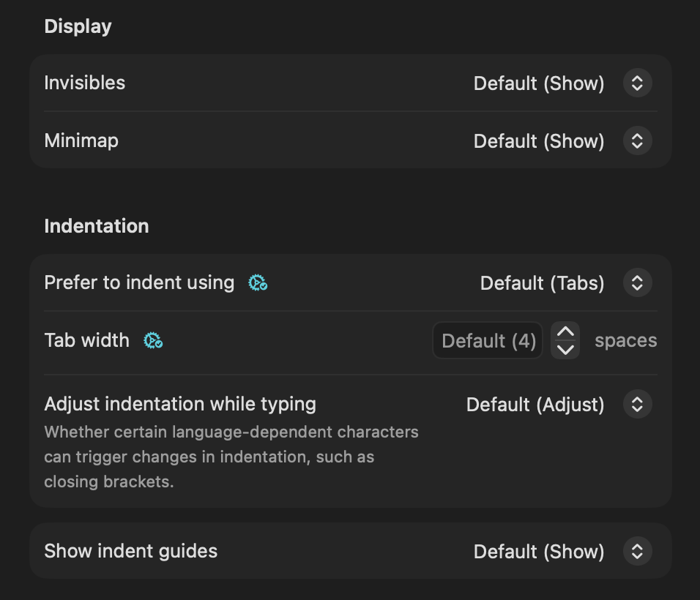700x600 pixels.
Task: Click the Show indent guides label
Action: [x=131, y=552]
